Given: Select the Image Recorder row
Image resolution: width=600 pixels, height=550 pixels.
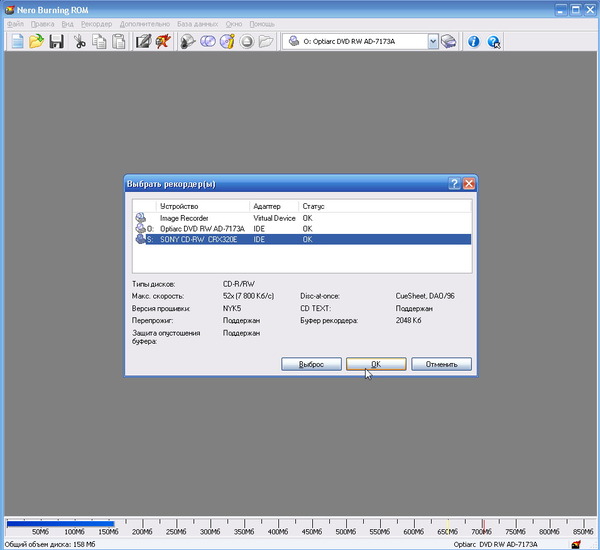Looking at the screenshot, I should pyautogui.click(x=302, y=218).
